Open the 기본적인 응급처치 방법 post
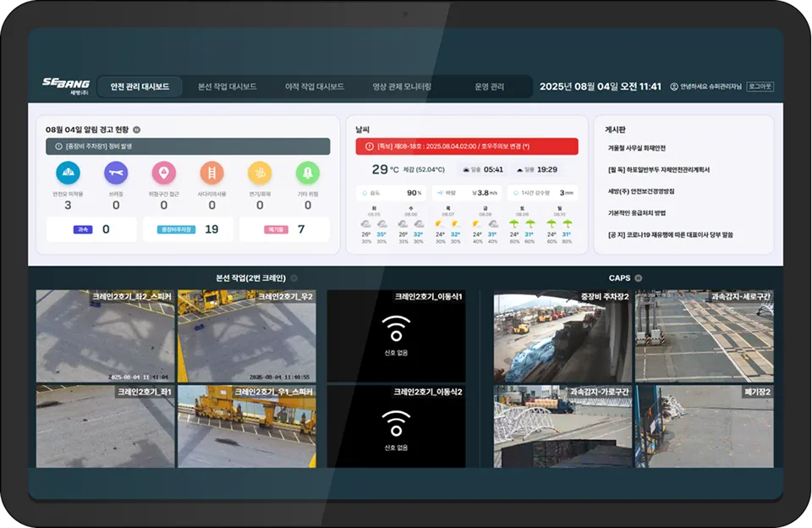 [637, 212]
